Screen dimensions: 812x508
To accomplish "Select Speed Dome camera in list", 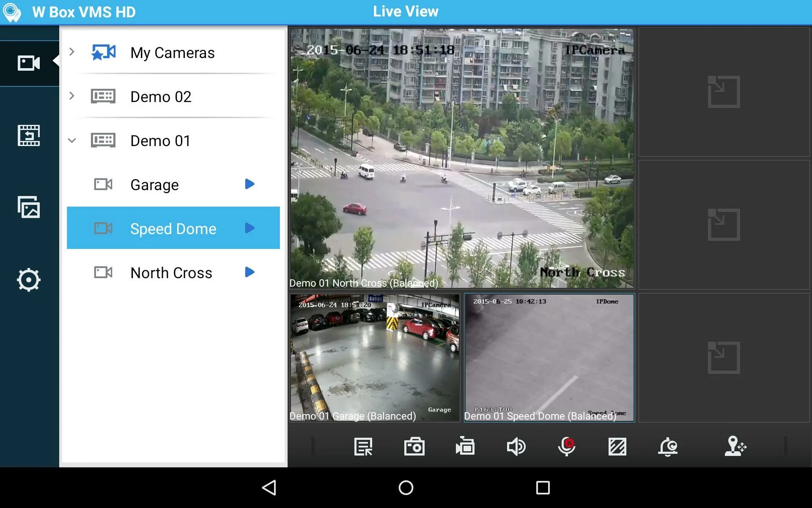I will (x=173, y=229).
